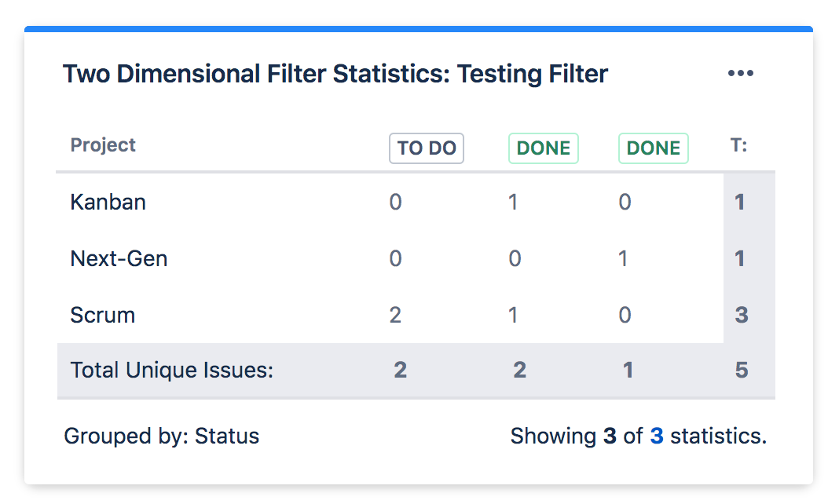Select the Next-Gen project row
The image size is (839, 504).
tap(119, 258)
